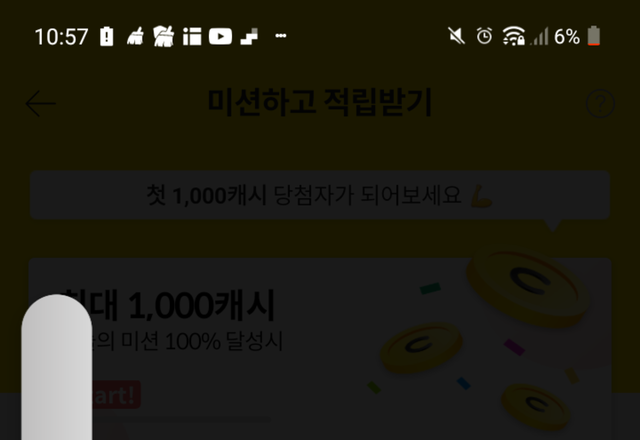Tap the layout panel notification icon
The height and width of the screenshot is (440, 640).
click(x=192, y=36)
